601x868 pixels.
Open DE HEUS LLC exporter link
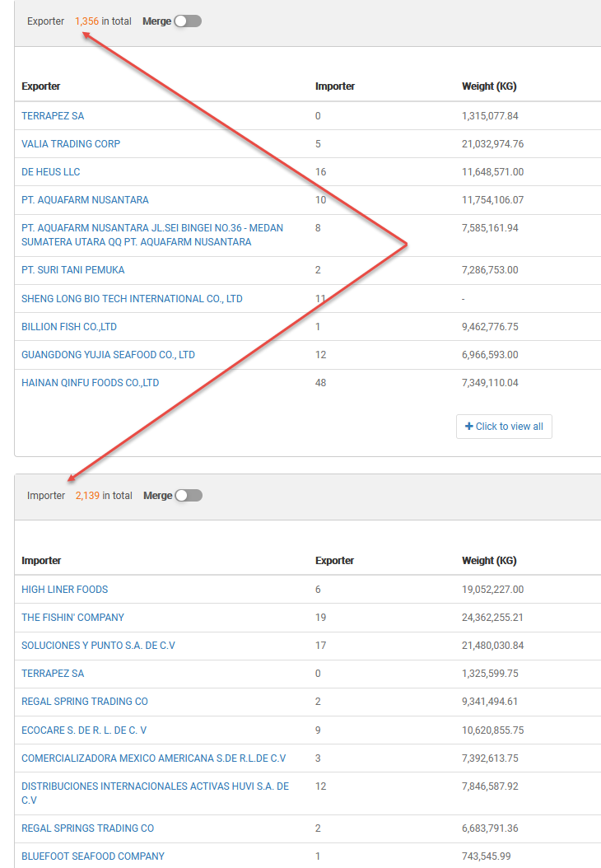pyautogui.click(x=51, y=172)
